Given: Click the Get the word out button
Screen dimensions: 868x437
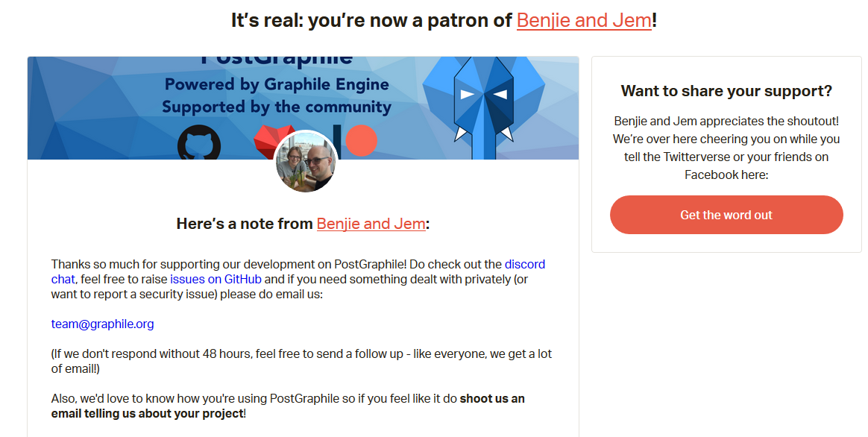Looking at the screenshot, I should click(x=726, y=215).
